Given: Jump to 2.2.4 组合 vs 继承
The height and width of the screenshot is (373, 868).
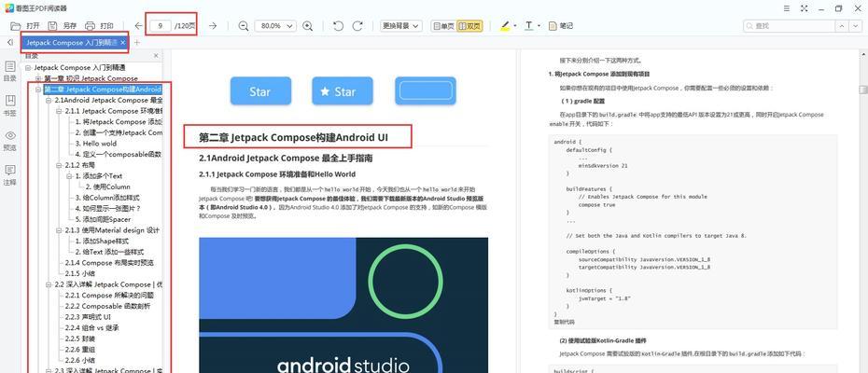Looking at the screenshot, I should point(91,327).
